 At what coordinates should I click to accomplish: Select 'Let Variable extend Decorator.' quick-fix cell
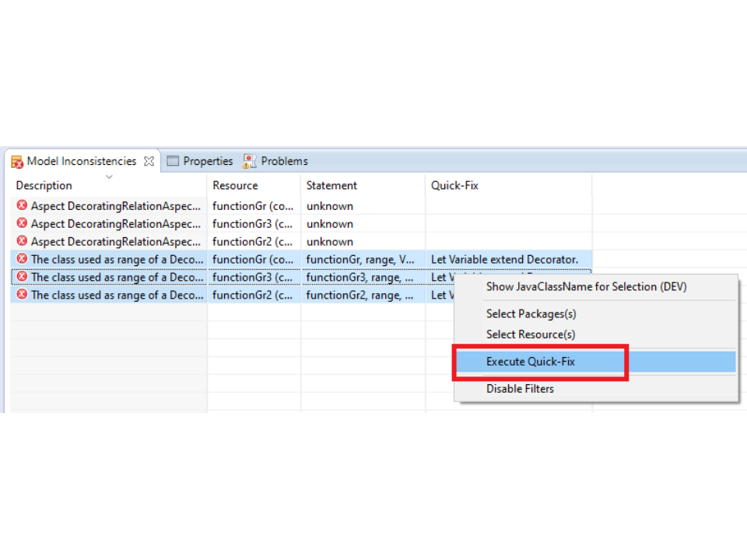[x=504, y=259]
